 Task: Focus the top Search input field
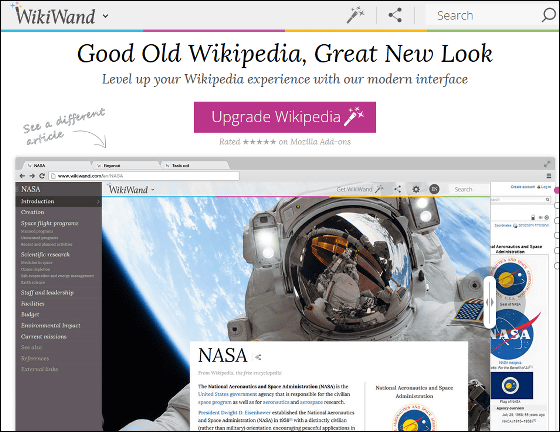pos(482,15)
